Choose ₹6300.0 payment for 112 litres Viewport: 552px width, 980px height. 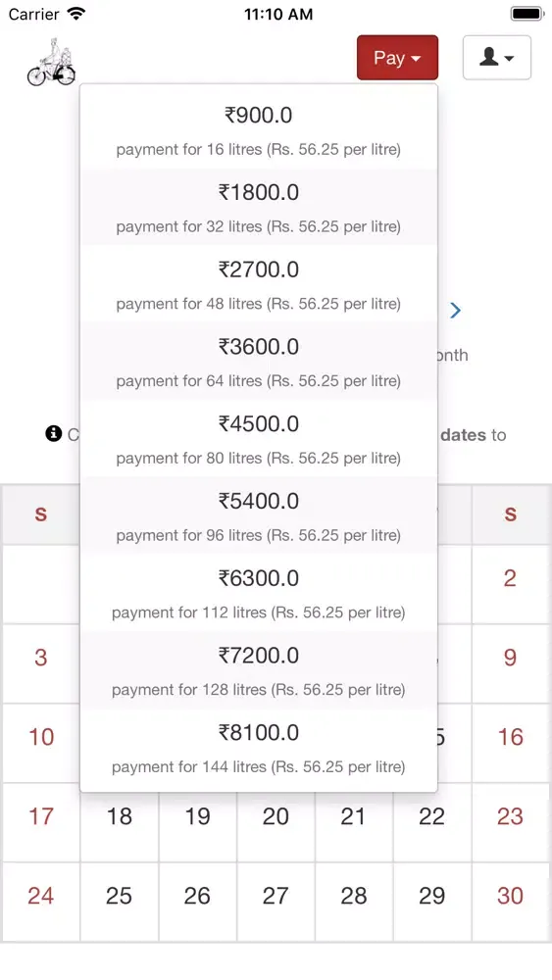click(259, 593)
